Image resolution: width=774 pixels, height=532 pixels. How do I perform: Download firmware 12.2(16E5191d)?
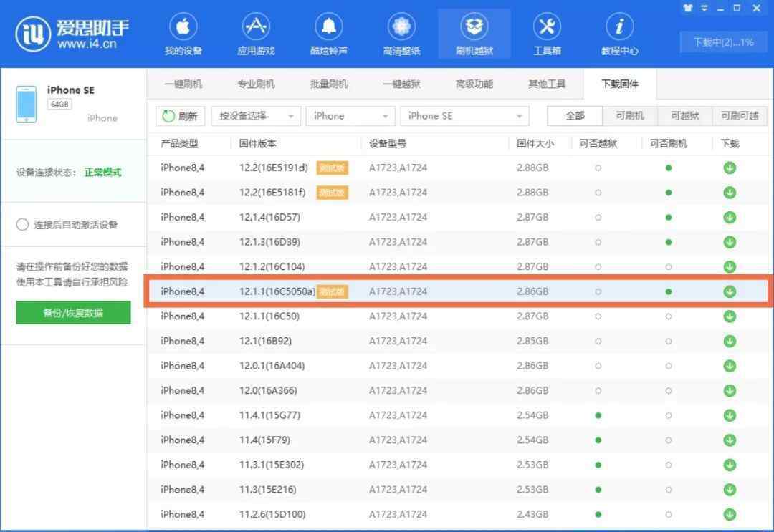730,168
